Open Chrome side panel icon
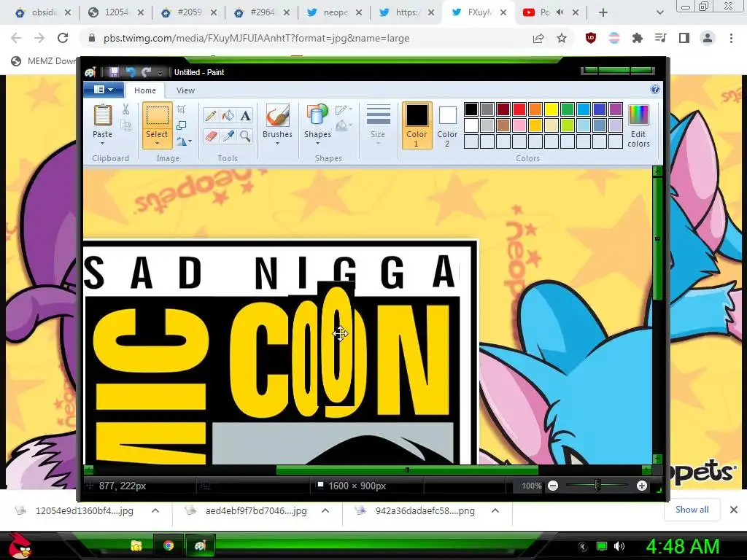The image size is (747, 560). [x=684, y=38]
